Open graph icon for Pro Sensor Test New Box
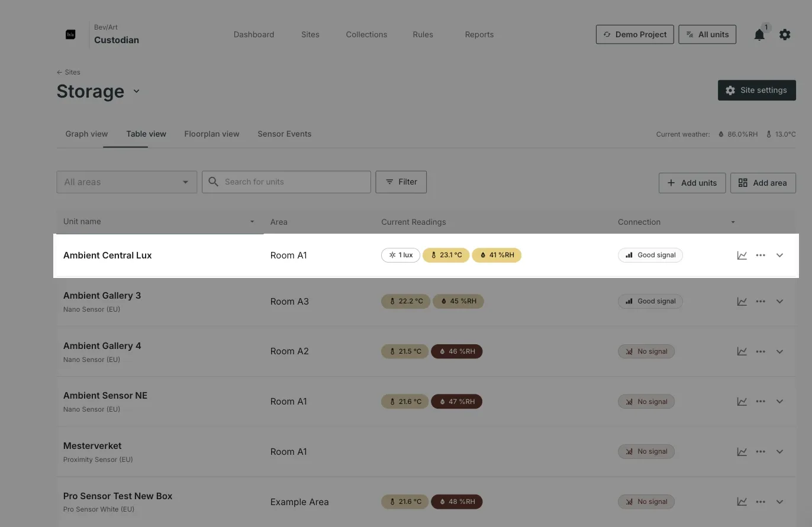The image size is (812, 527). pyautogui.click(x=742, y=502)
